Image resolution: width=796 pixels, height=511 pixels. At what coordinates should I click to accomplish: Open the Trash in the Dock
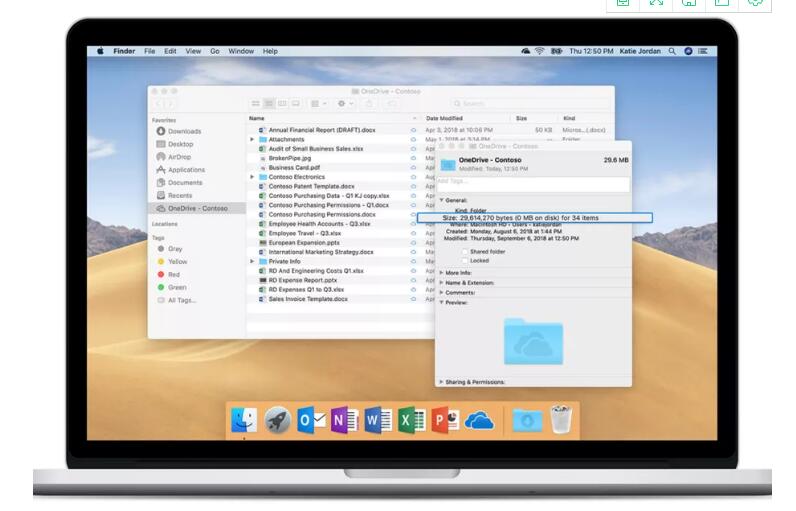pyautogui.click(x=561, y=420)
